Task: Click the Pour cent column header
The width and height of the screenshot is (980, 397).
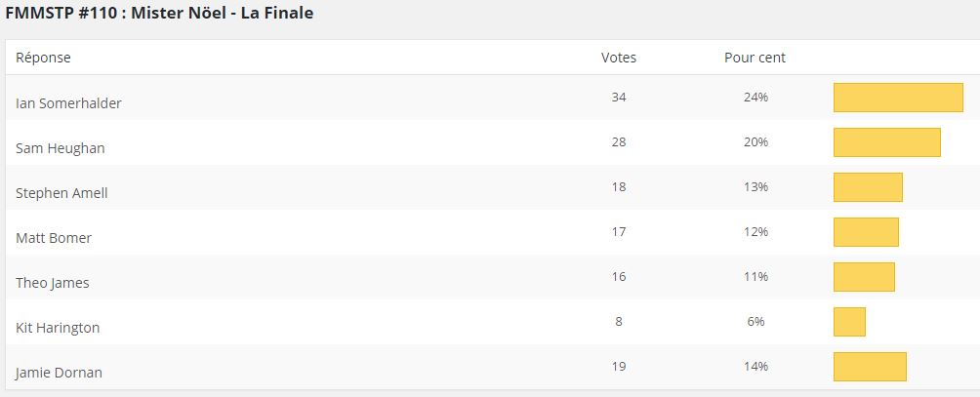Action: 755,58
